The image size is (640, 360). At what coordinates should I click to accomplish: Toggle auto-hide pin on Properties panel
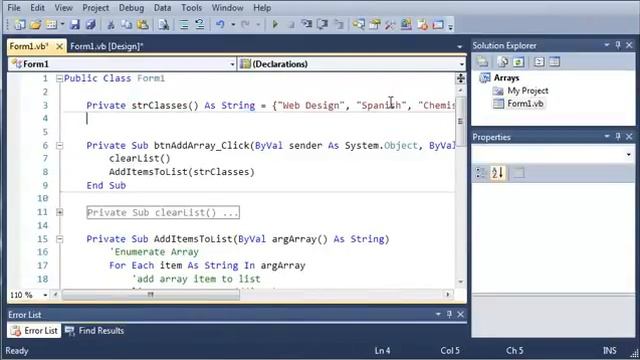(x=618, y=137)
